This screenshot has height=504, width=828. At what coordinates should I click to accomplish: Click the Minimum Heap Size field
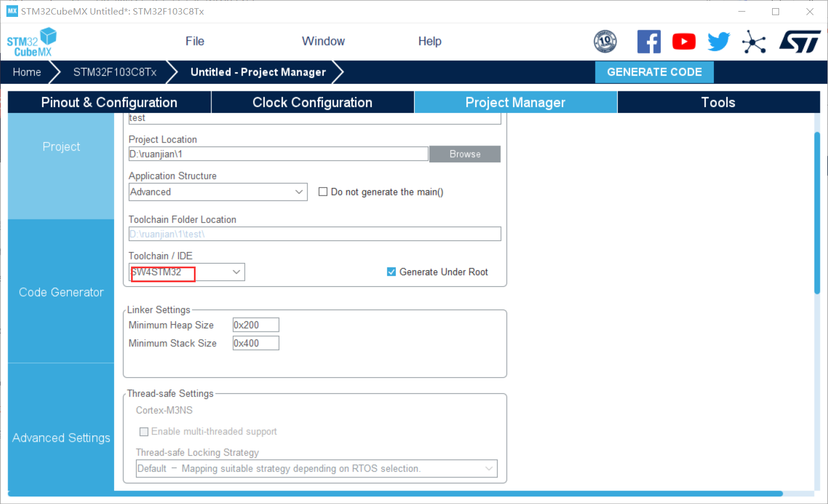coord(256,325)
